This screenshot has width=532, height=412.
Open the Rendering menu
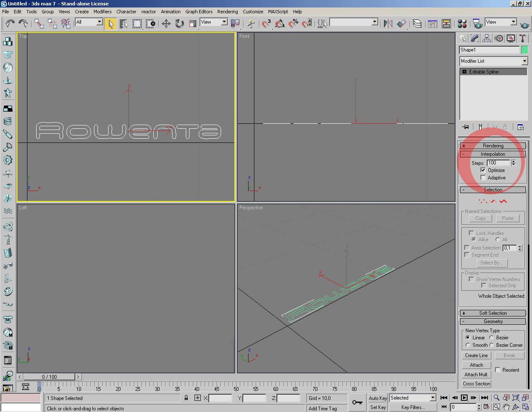227,12
